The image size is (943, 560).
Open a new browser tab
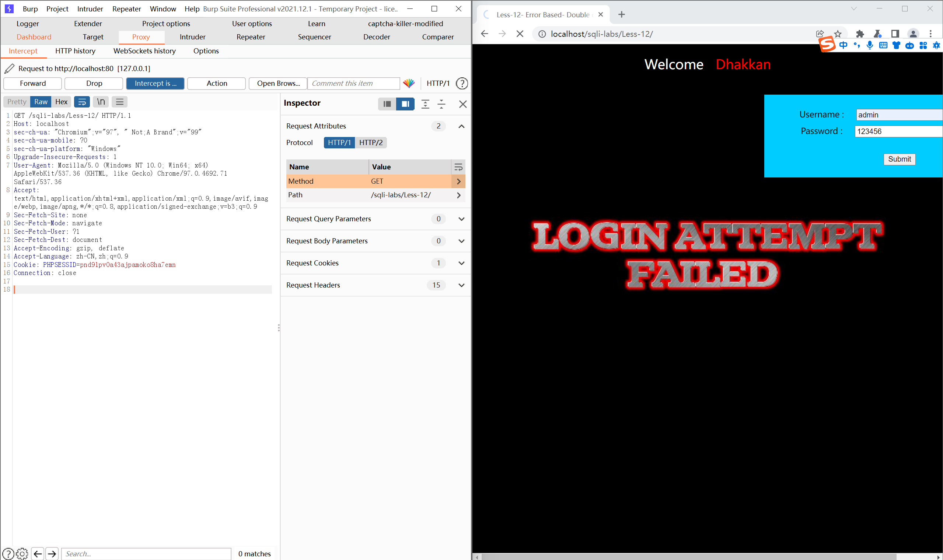point(622,15)
